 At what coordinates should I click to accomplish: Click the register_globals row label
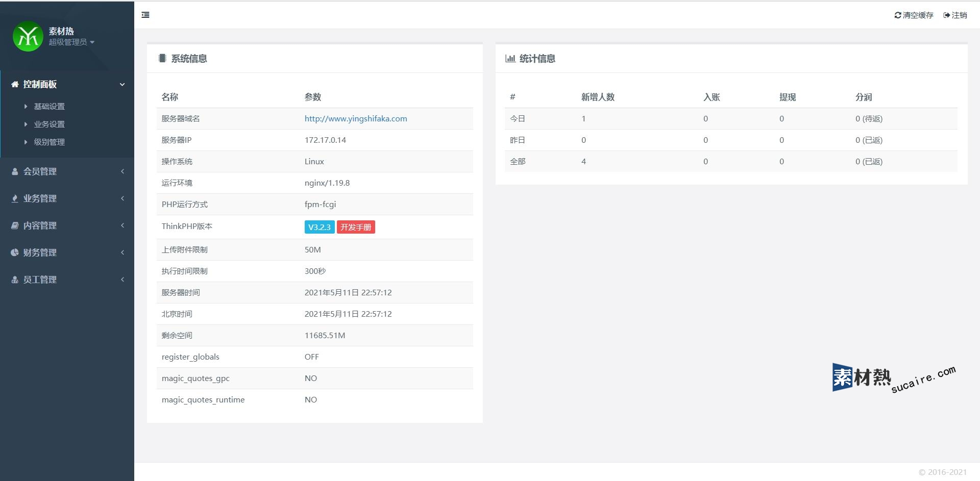(x=190, y=357)
